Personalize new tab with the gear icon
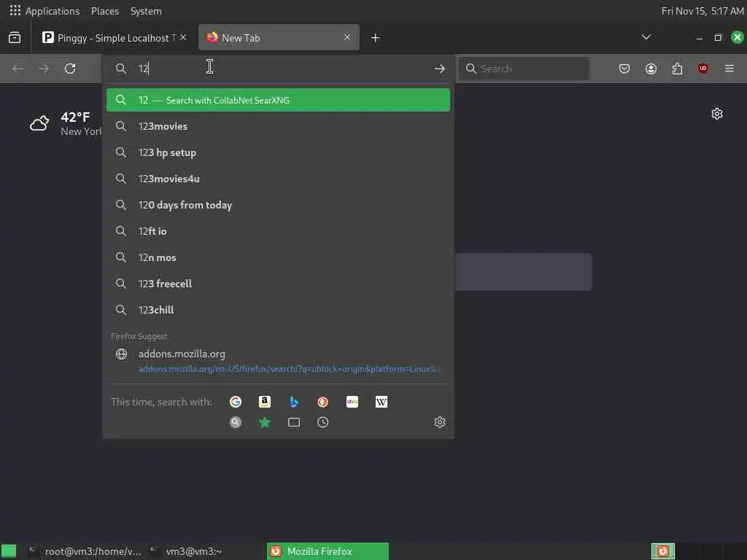Screen dimensions: 747x560 pyautogui.click(x=717, y=114)
